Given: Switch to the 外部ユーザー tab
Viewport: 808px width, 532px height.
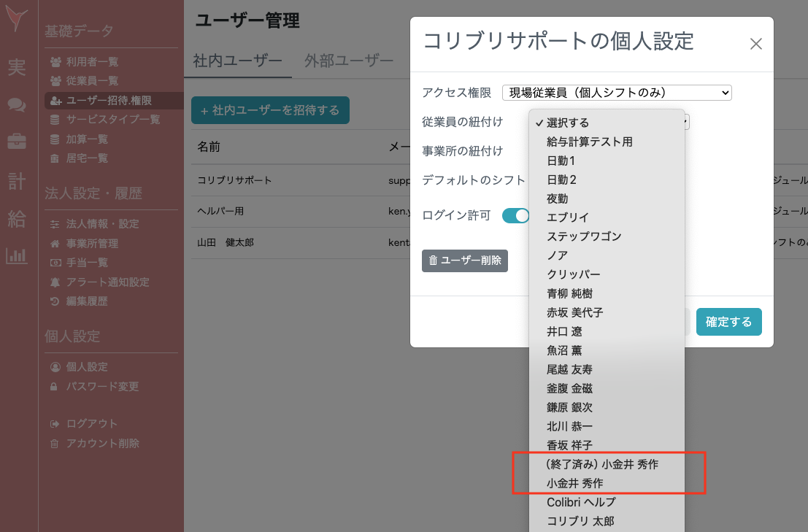Looking at the screenshot, I should [x=348, y=62].
